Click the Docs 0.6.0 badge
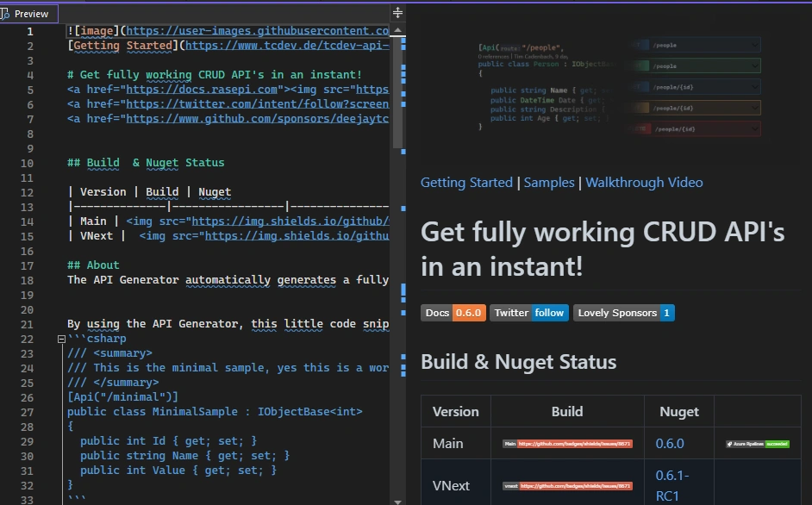The width and height of the screenshot is (812, 505). (453, 313)
